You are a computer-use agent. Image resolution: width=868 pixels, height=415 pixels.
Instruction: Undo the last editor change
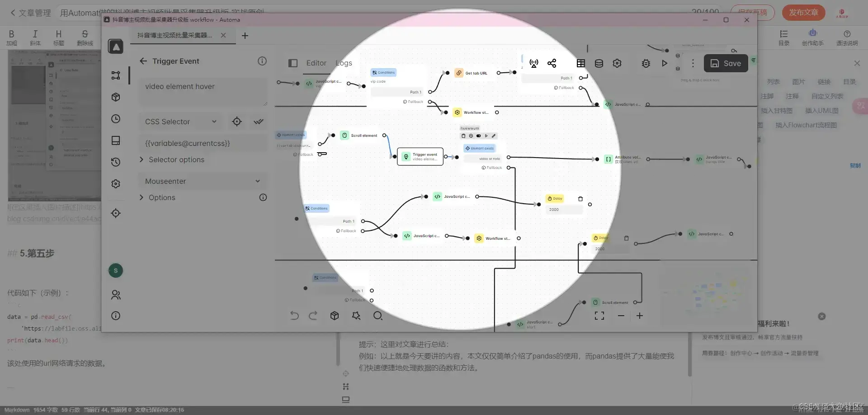pos(294,316)
